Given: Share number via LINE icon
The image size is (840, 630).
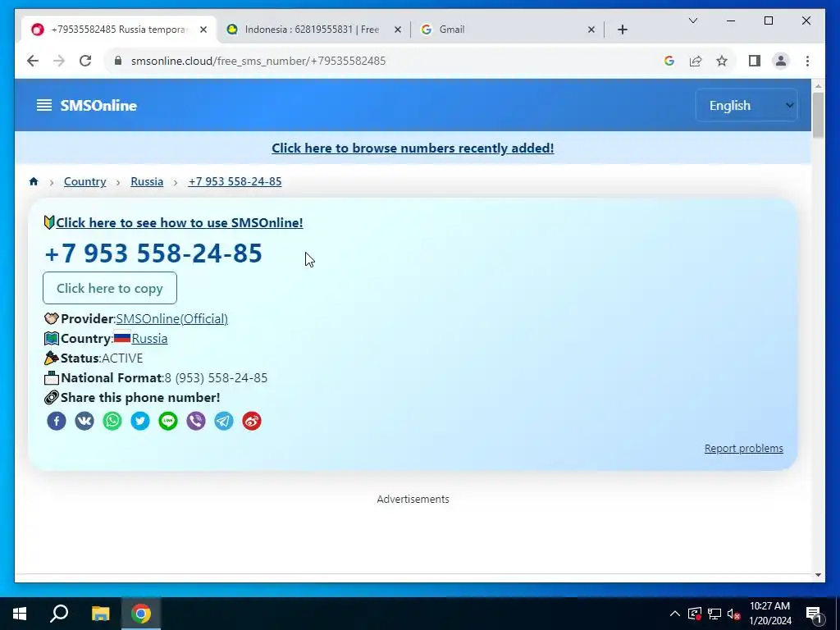Looking at the screenshot, I should click(x=168, y=421).
